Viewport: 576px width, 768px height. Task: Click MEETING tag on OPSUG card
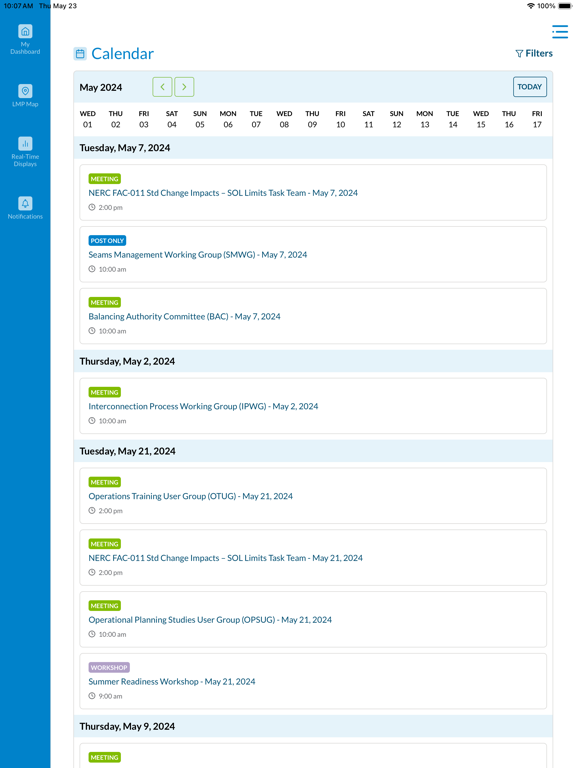click(x=104, y=606)
